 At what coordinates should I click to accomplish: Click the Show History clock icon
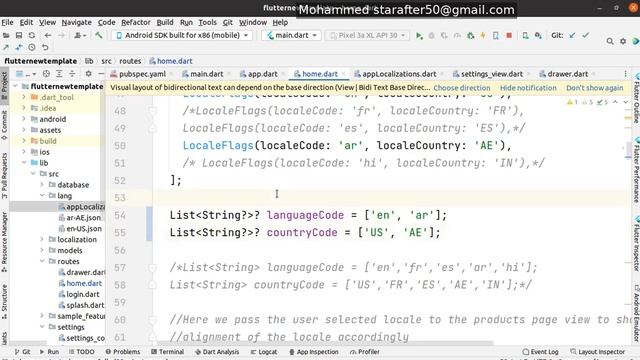point(32,47)
